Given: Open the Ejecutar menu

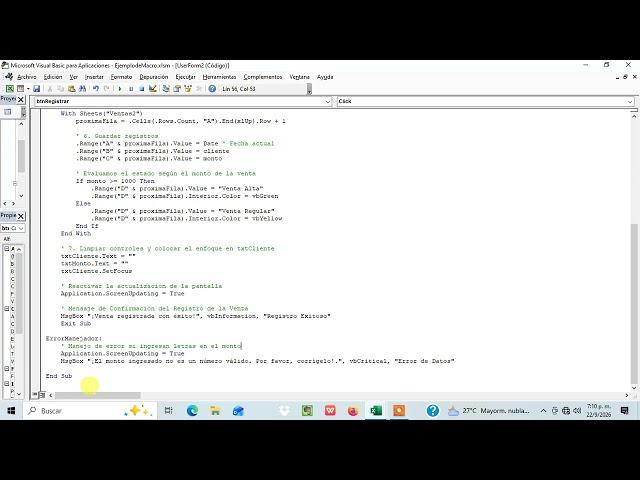Looking at the screenshot, I should (185, 77).
